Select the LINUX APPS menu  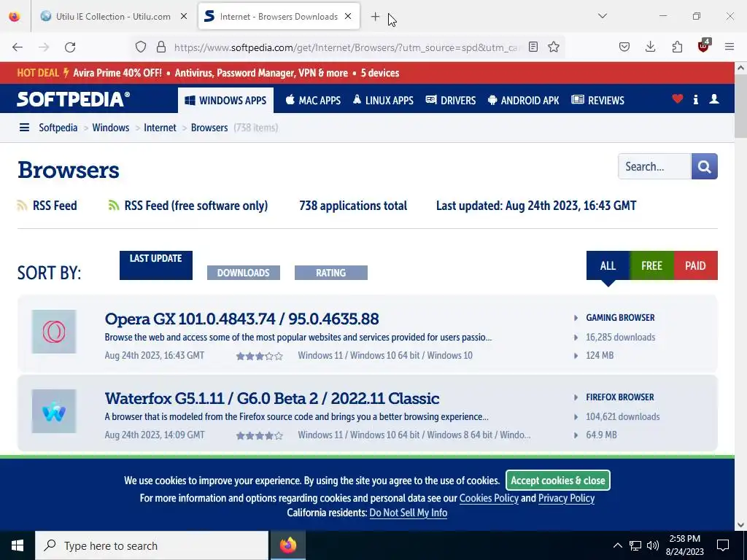click(383, 101)
